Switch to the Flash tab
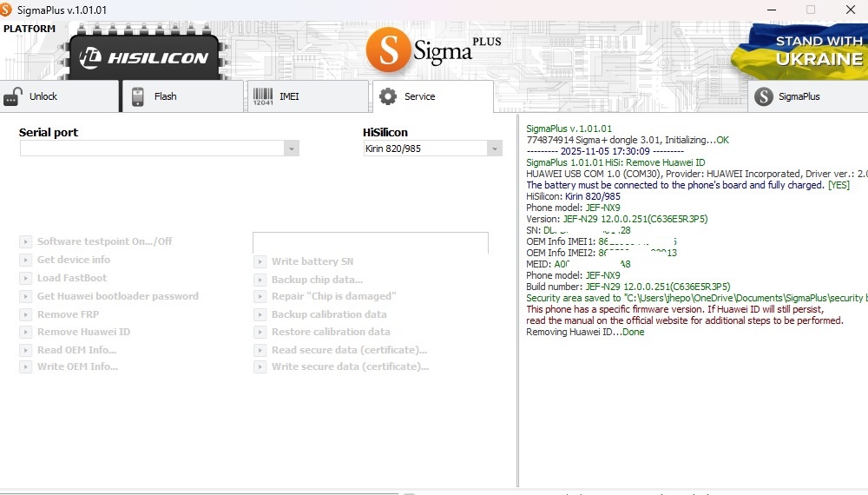Screen dimensions: 868x495 pyautogui.click(x=182, y=96)
